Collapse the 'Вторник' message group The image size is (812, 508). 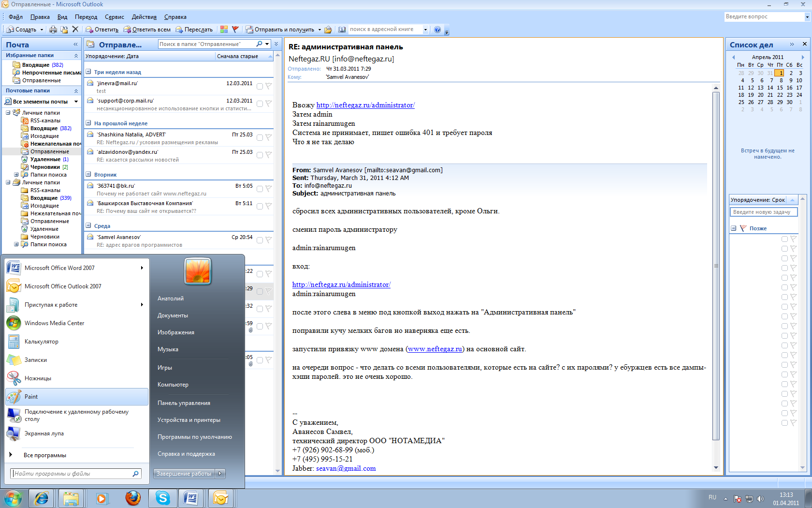(88, 175)
